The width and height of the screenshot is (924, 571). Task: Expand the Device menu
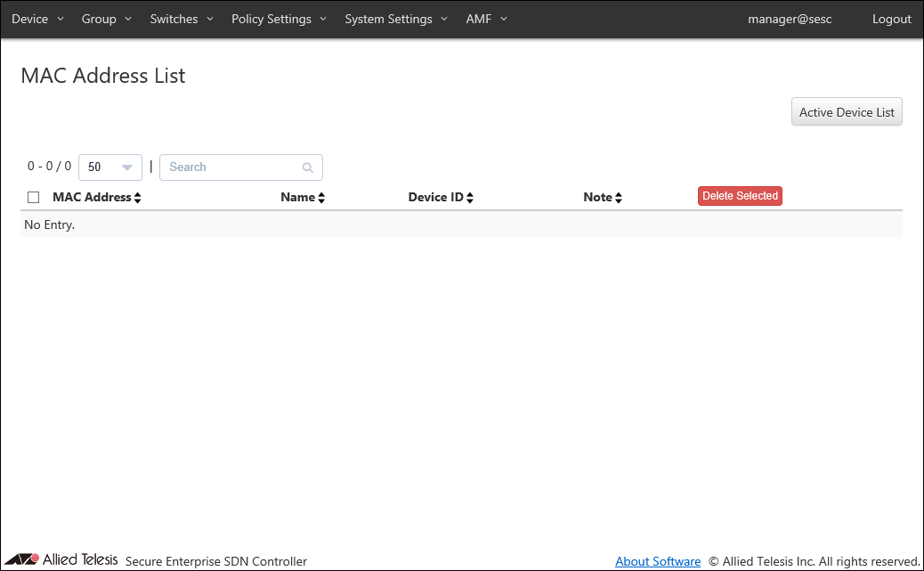pyautogui.click(x=37, y=19)
